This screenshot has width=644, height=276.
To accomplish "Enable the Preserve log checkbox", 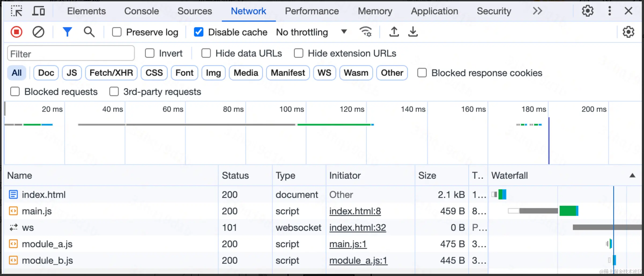I will [x=117, y=32].
